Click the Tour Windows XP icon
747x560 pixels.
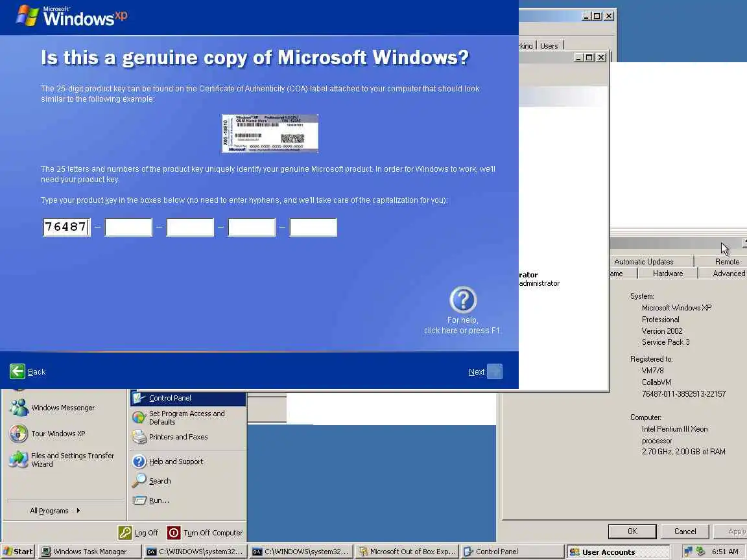pos(19,434)
